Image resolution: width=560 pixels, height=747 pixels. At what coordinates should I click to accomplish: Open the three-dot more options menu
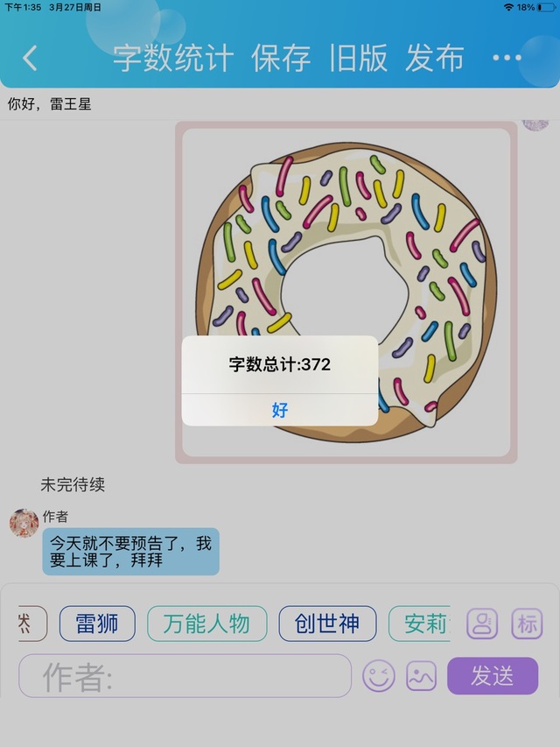point(507,58)
